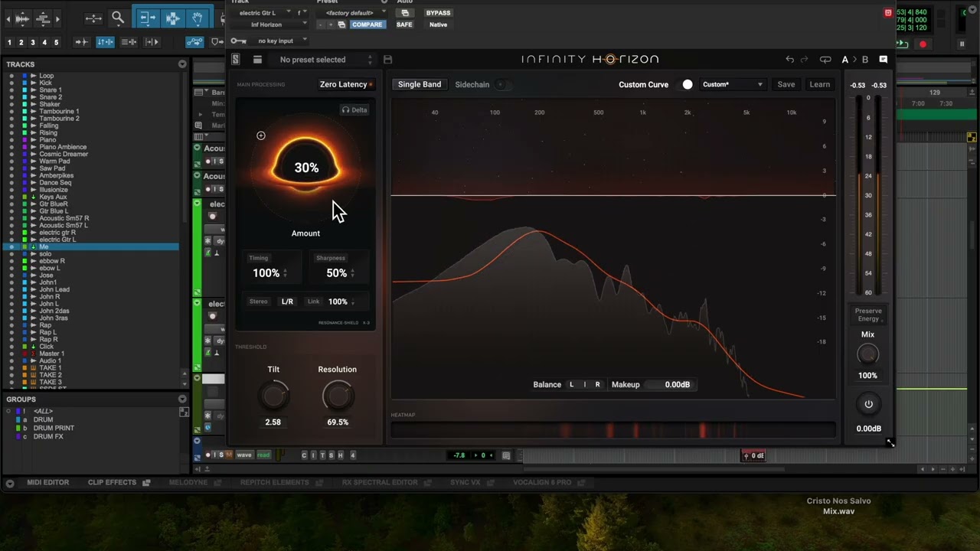Screen dimensions: 980x551
Task: Click the Amount dial showing 30%
Action: [306, 167]
